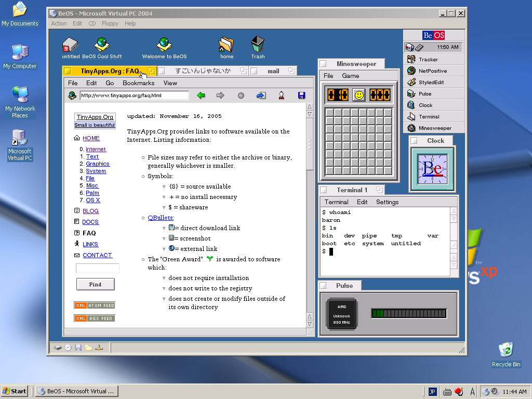Select StyledEdit in the Deskbar
The width and height of the screenshot is (532, 399).
434,83
